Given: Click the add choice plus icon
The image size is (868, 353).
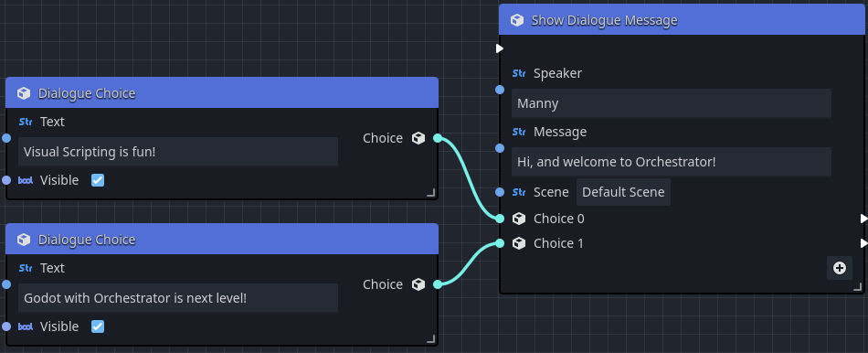Looking at the screenshot, I should (x=839, y=268).
